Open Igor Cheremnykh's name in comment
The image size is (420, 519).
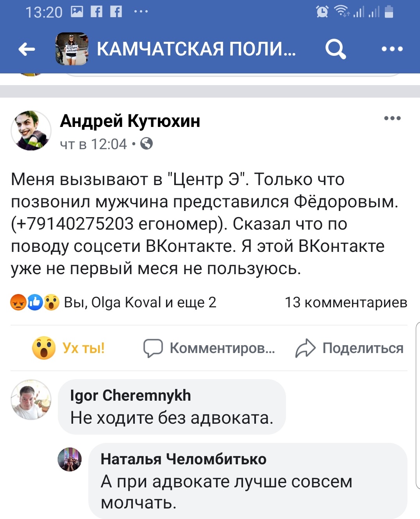(x=130, y=396)
